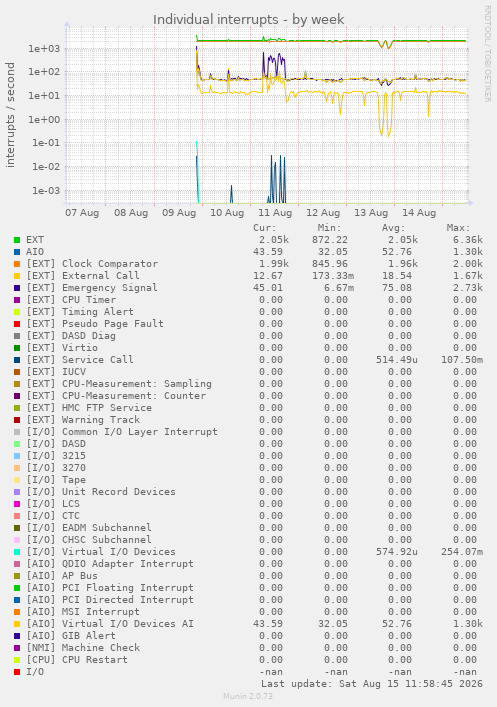Click the graph title Individual interrupts - by week
The width and height of the screenshot is (497, 707).
(248, 19)
